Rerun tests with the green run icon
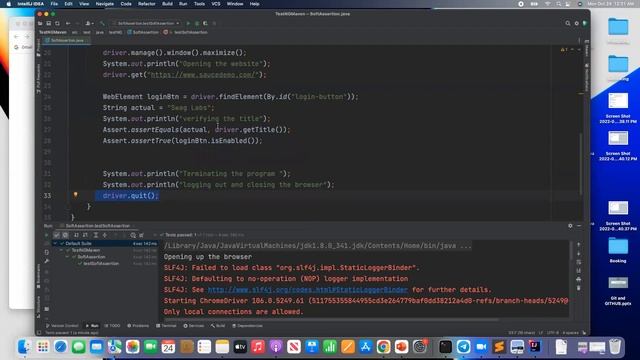The width and height of the screenshot is (640, 360). click(47, 235)
